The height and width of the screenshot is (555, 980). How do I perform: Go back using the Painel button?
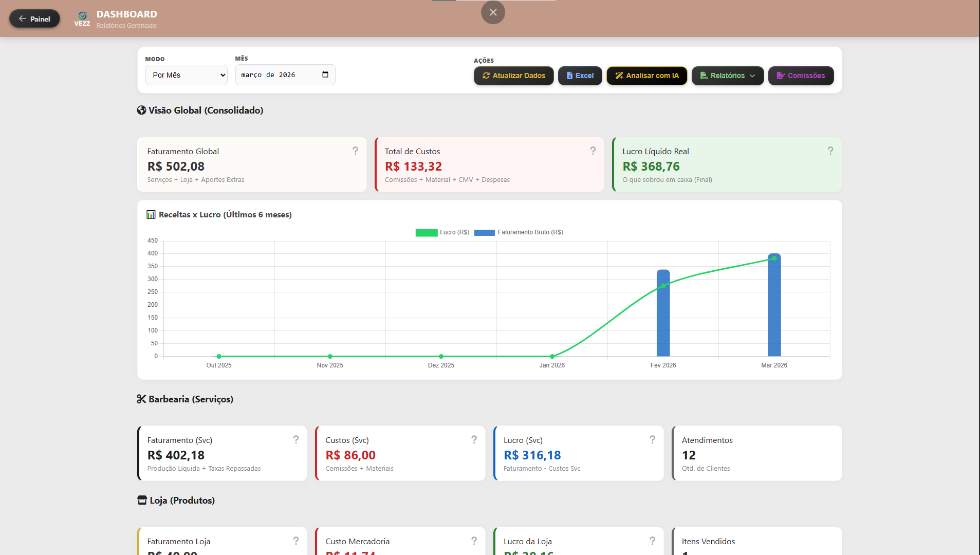point(34,19)
